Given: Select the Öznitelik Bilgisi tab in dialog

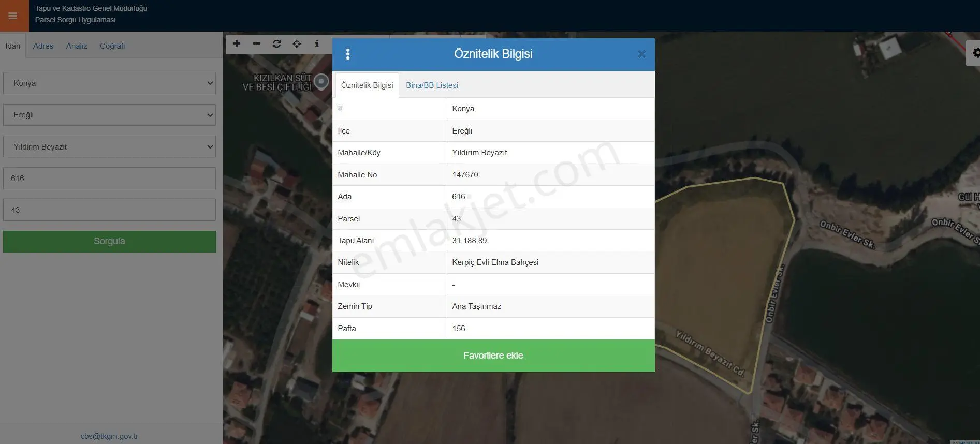Looking at the screenshot, I should (x=367, y=85).
